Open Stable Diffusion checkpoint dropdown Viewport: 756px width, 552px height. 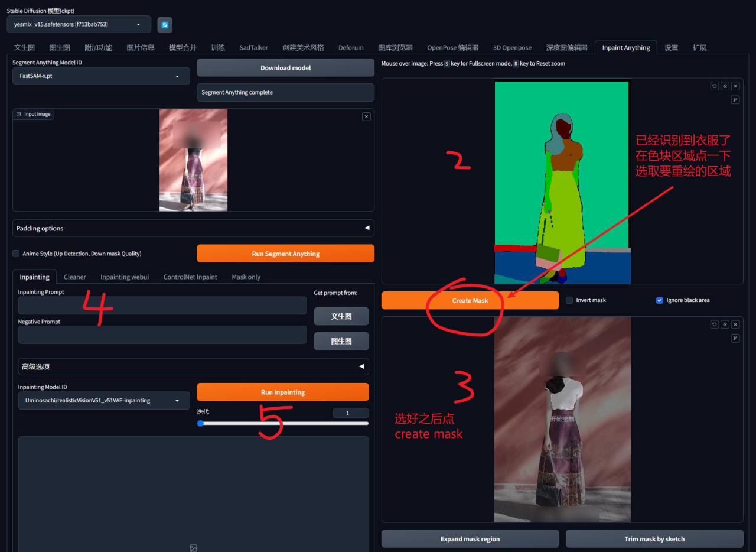[x=79, y=24]
